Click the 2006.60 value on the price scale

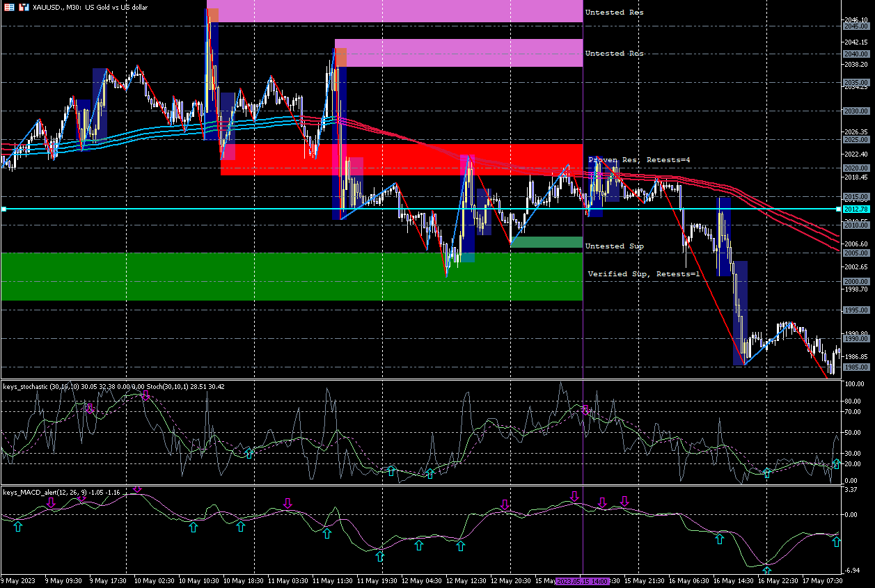tap(856, 244)
